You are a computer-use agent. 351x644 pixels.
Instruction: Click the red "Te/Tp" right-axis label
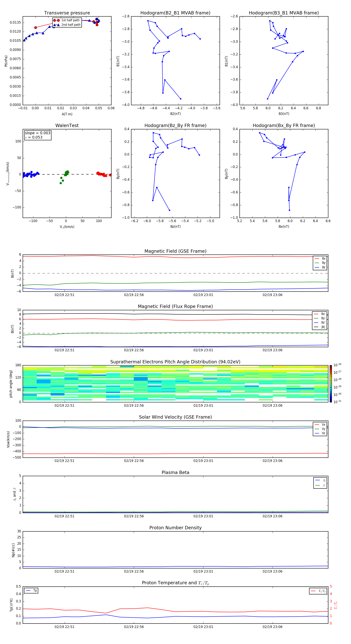pyautogui.click(x=336, y=605)
